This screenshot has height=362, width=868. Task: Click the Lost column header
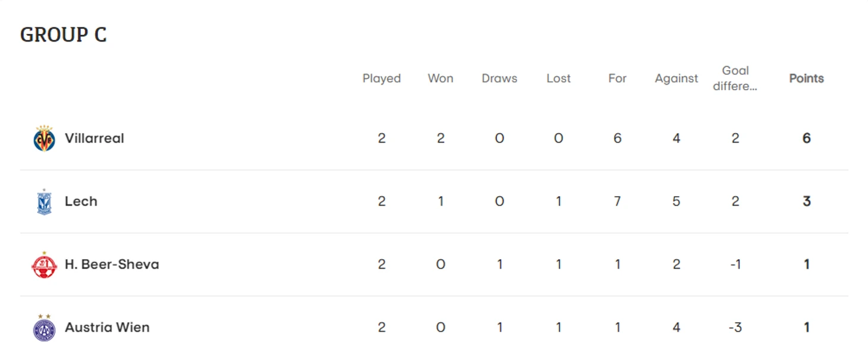tap(558, 78)
